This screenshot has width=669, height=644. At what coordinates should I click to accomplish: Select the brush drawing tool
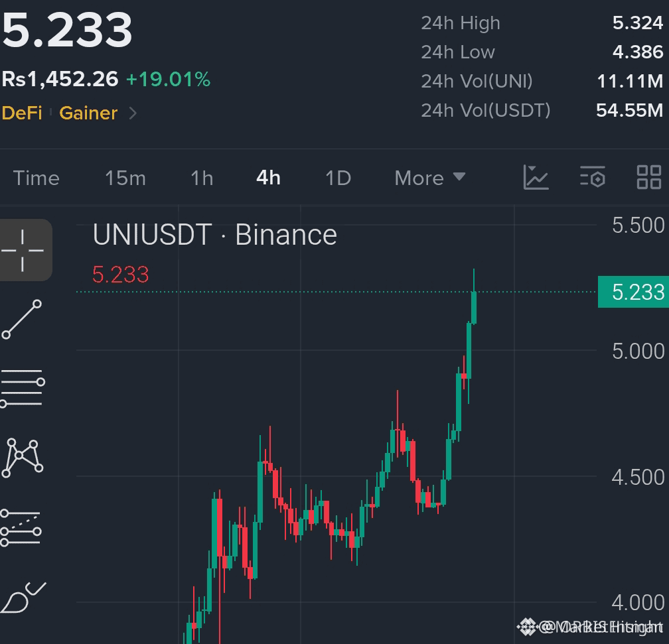[x=23, y=598]
